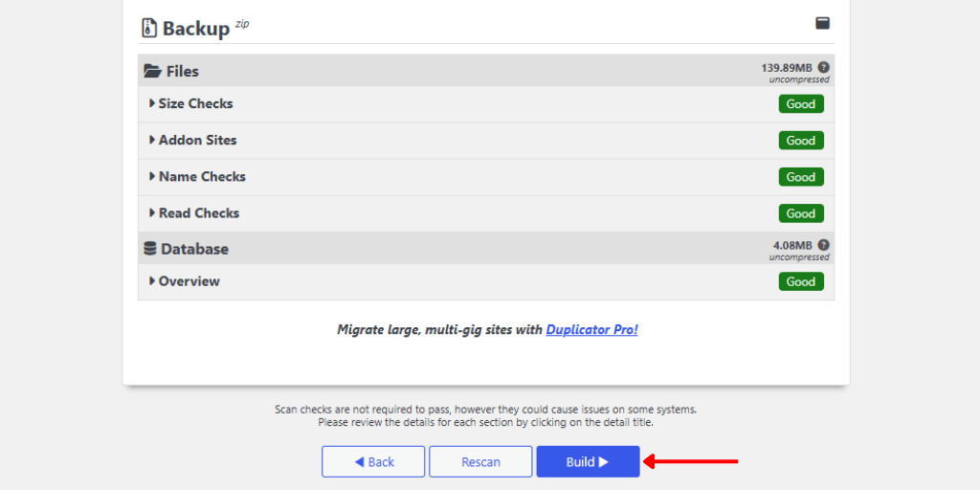This screenshot has height=490, width=980.
Task: Click the 4.08MB database size value
Action: pos(792,245)
